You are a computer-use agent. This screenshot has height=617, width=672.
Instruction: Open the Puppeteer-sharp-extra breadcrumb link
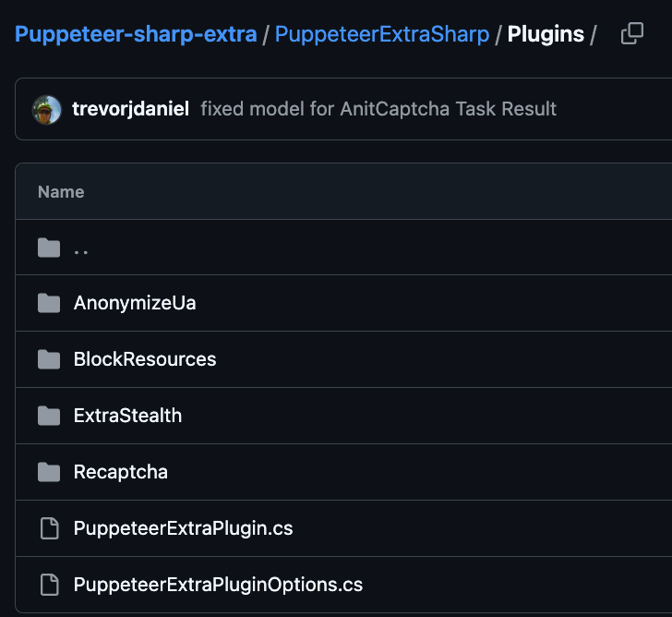click(x=136, y=34)
